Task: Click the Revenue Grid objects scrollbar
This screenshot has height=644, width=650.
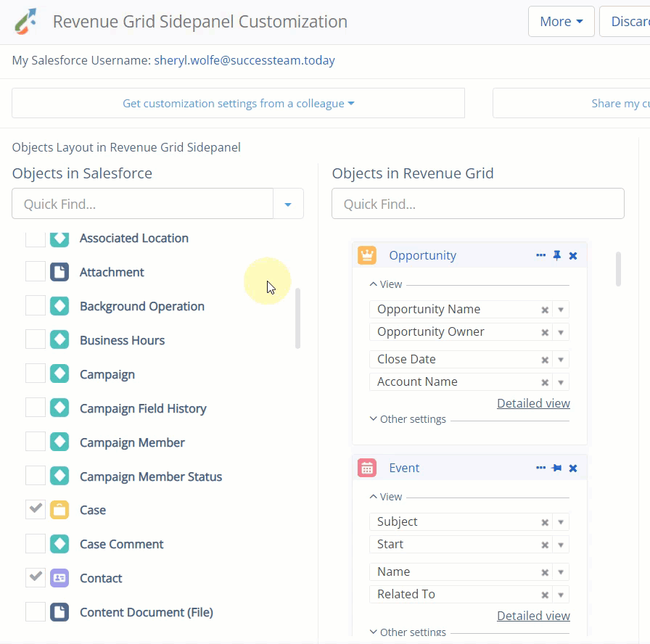Action: point(618,269)
